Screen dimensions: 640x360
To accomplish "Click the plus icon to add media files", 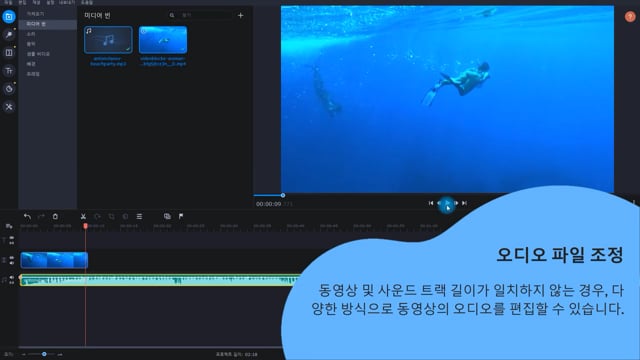I will point(240,16).
